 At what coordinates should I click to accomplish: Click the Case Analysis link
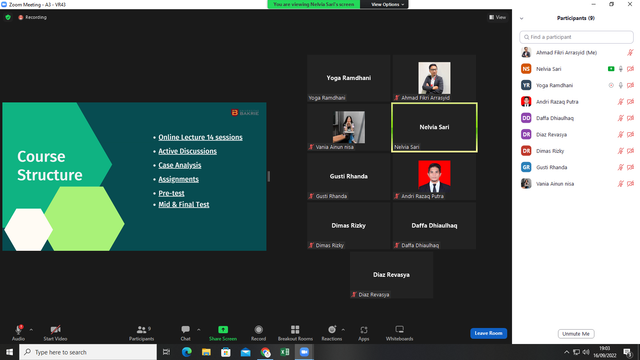(x=180, y=165)
